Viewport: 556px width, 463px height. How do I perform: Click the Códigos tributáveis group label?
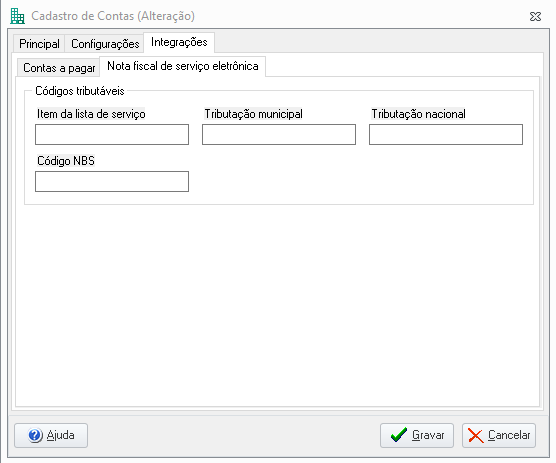coord(80,91)
